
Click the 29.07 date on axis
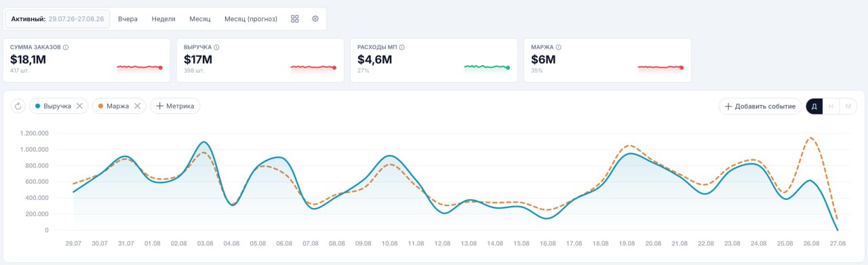[73, 243]
